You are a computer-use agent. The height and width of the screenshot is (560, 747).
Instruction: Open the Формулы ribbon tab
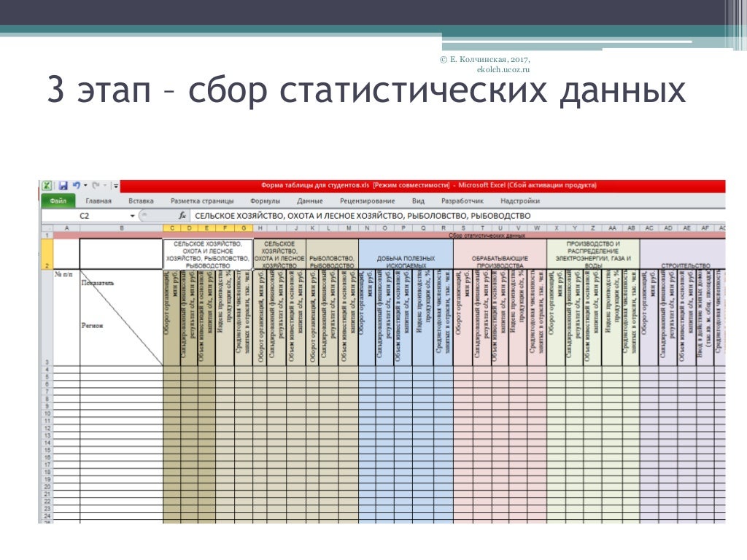(x=265, y=201)
